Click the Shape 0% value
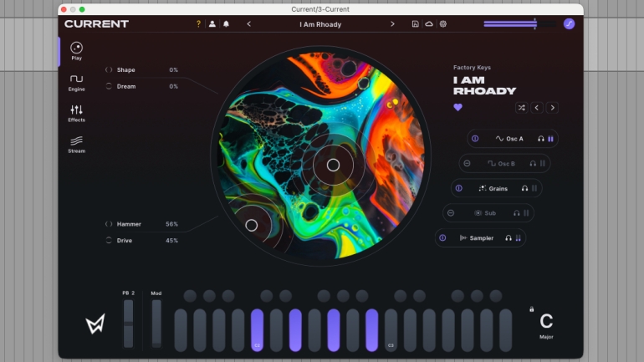The height and width of the screenshot is (362, 644). [173, 69]
